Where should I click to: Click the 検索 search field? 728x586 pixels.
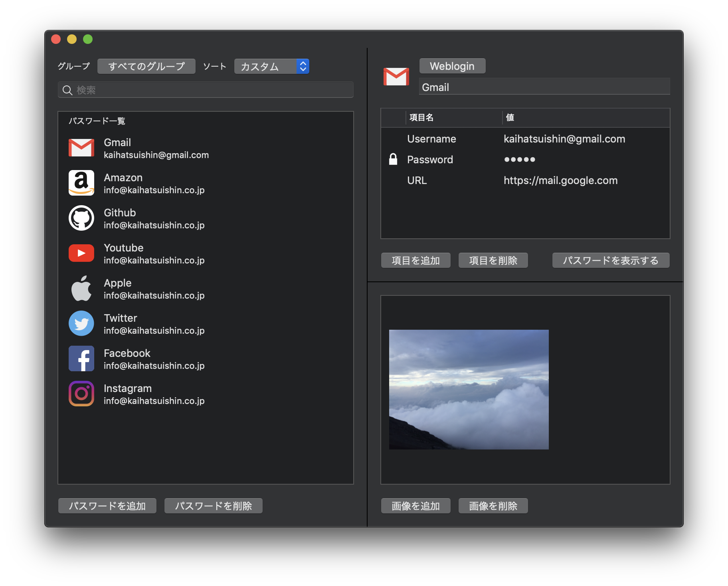(206, 90)
